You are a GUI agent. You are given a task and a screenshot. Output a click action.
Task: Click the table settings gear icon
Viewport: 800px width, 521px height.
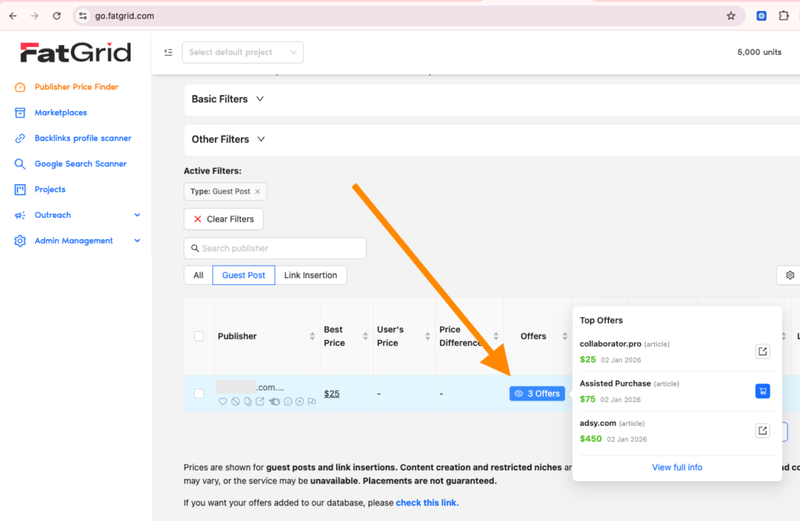(789, 275)
